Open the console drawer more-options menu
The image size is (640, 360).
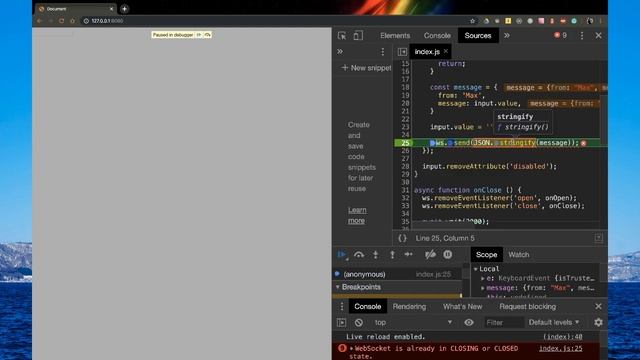coord(342,307)
